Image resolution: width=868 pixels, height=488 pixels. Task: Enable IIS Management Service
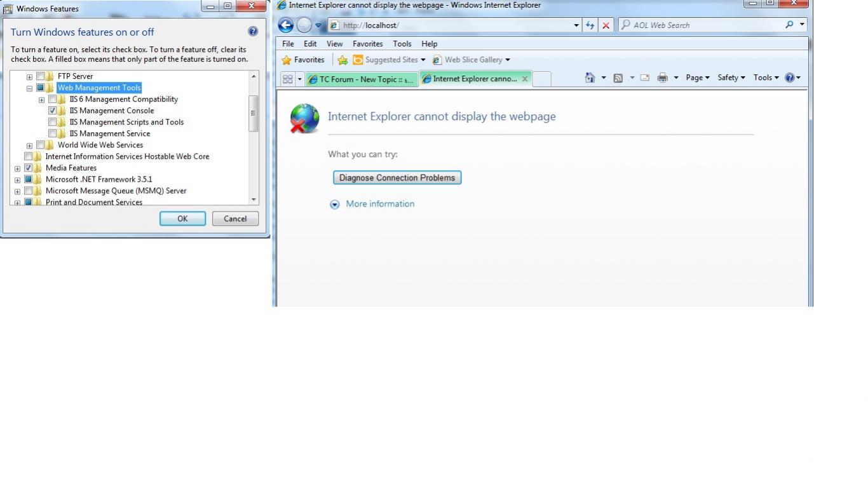(53, 133)
